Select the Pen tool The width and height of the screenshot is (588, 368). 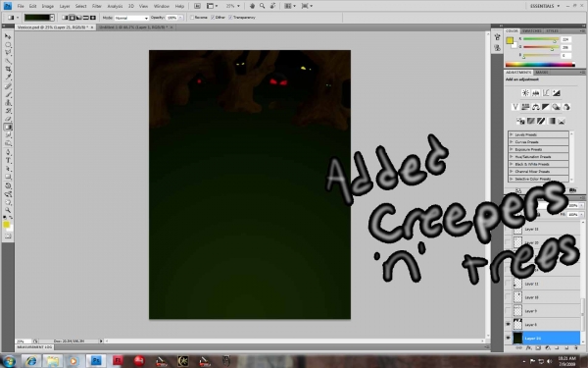[x=8, y=152]
